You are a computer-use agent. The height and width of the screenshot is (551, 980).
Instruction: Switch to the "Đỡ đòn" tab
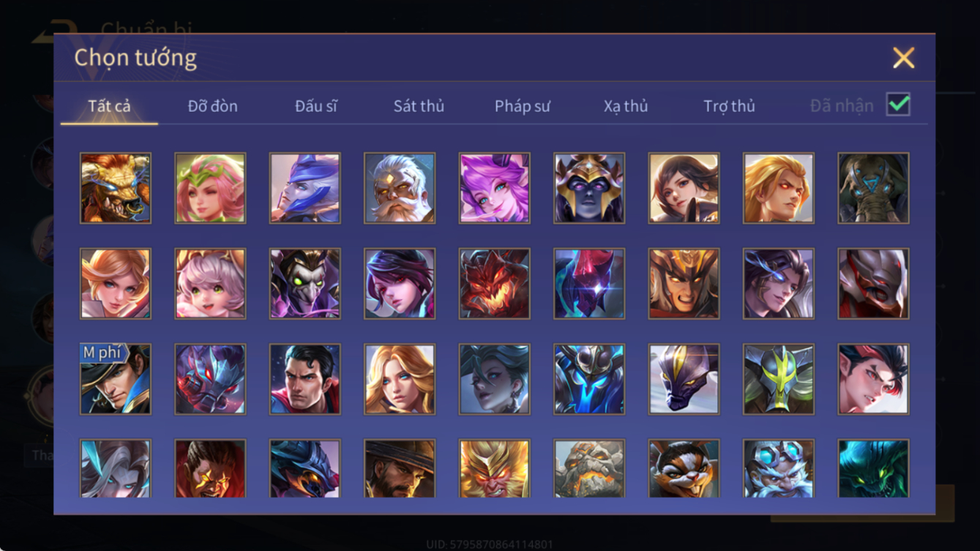[x=213, y=106]
